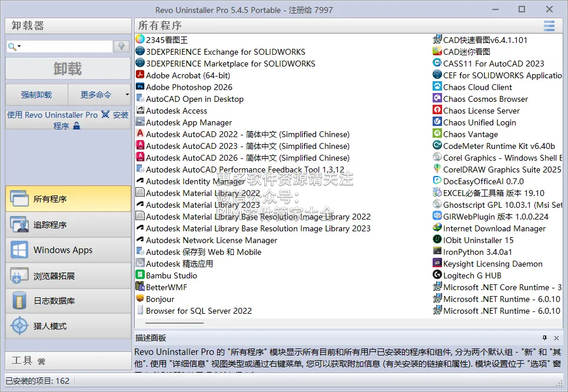This screenshot has height=392, width=568.
Task: Open the 日志数据库 module
Action: pyautogui.click(x=68, y=301)
